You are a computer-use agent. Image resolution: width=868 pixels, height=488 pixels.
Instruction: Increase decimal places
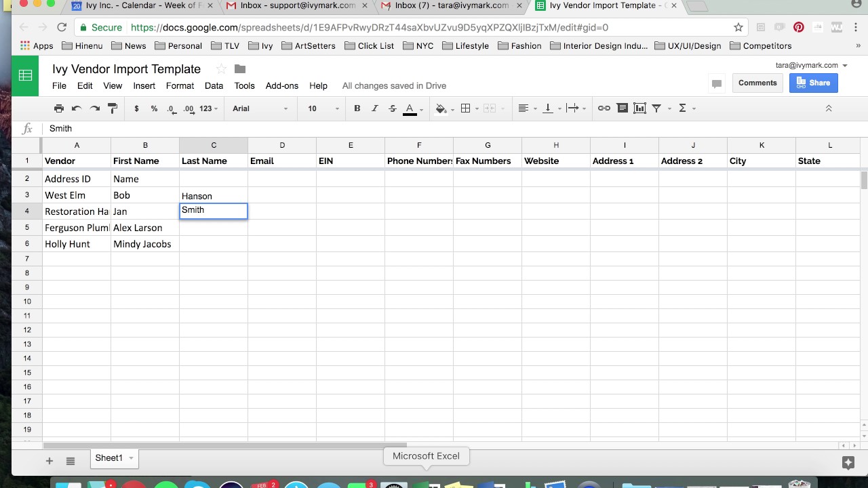click(189, 108)
